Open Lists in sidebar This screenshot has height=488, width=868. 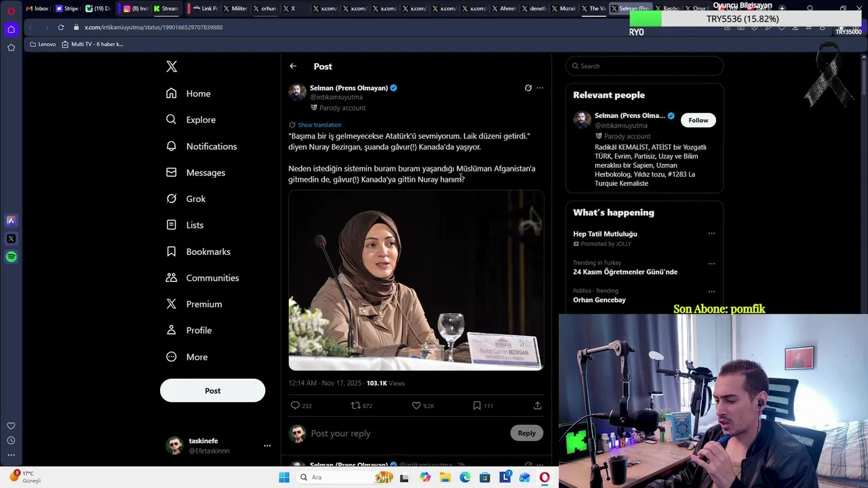pos(184,225)
